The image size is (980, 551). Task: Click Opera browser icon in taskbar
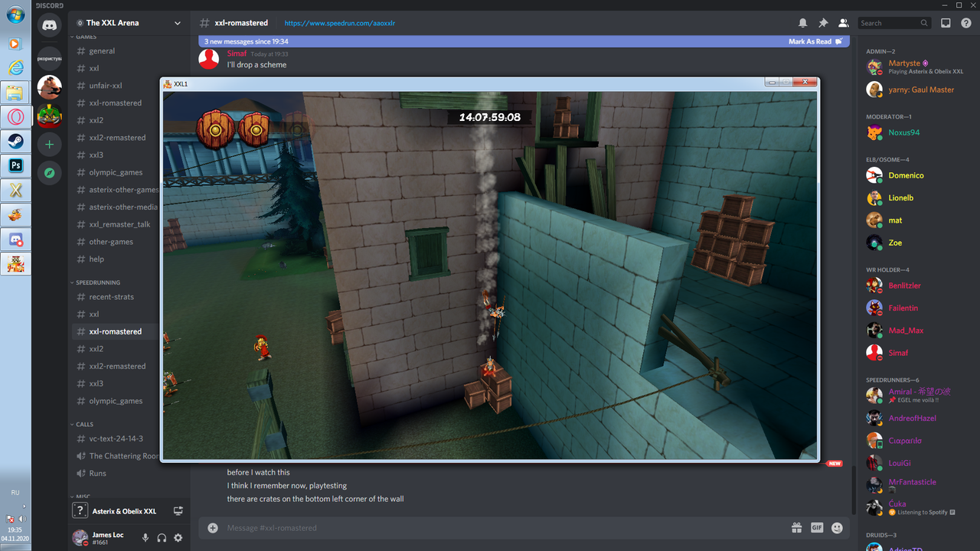pos(15,116)
